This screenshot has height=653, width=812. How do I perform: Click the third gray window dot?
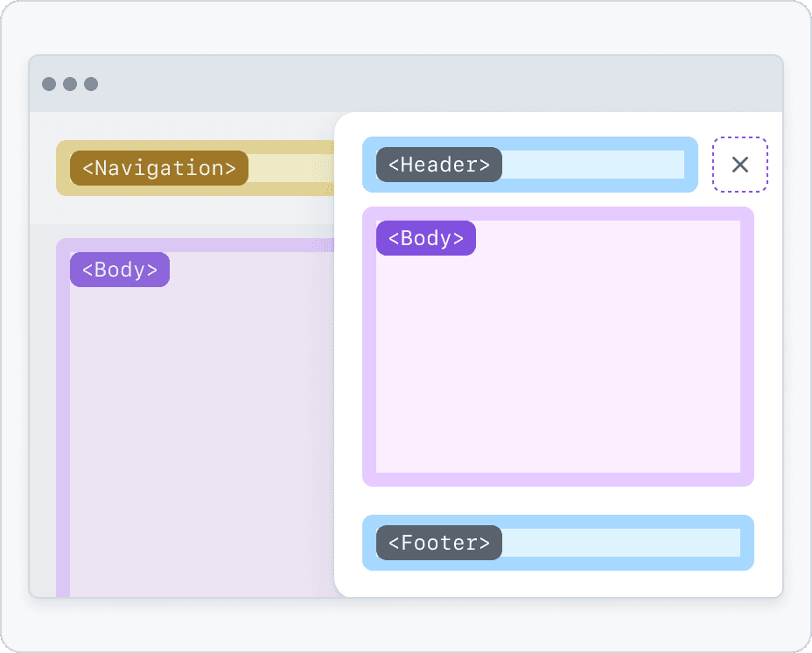pos(91,84)
